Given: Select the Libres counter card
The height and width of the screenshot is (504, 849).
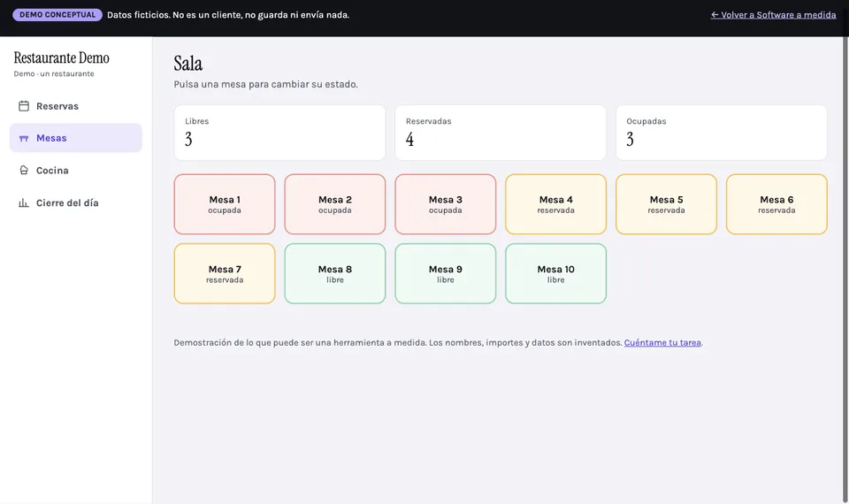Looking at the screenshot, I should (x=280, y=133).
